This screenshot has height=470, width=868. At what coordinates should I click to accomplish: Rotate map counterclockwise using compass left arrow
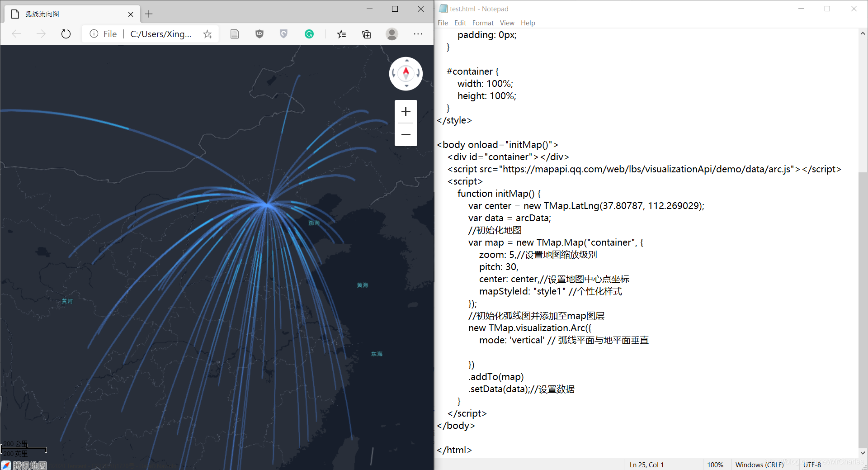point(394,73)
